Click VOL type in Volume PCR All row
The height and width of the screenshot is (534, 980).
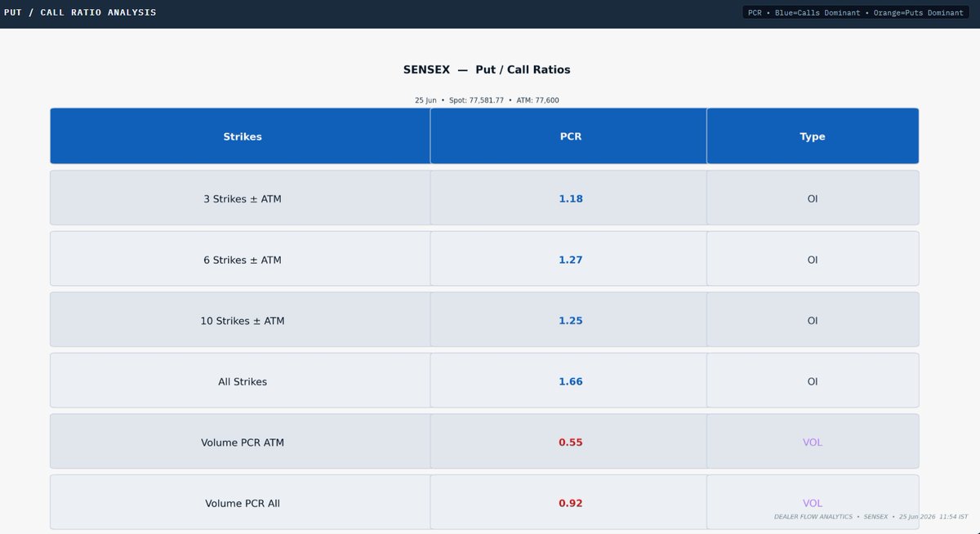pyautogui.click(x=813, y=504)
